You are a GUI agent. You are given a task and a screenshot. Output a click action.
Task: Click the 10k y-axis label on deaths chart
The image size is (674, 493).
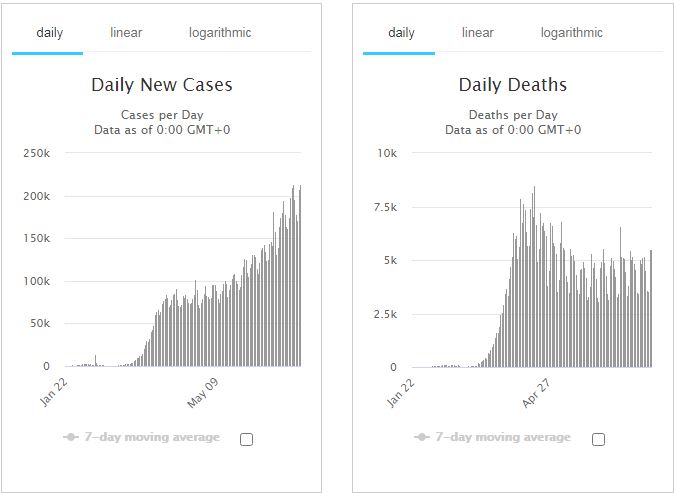pos(386,153)
